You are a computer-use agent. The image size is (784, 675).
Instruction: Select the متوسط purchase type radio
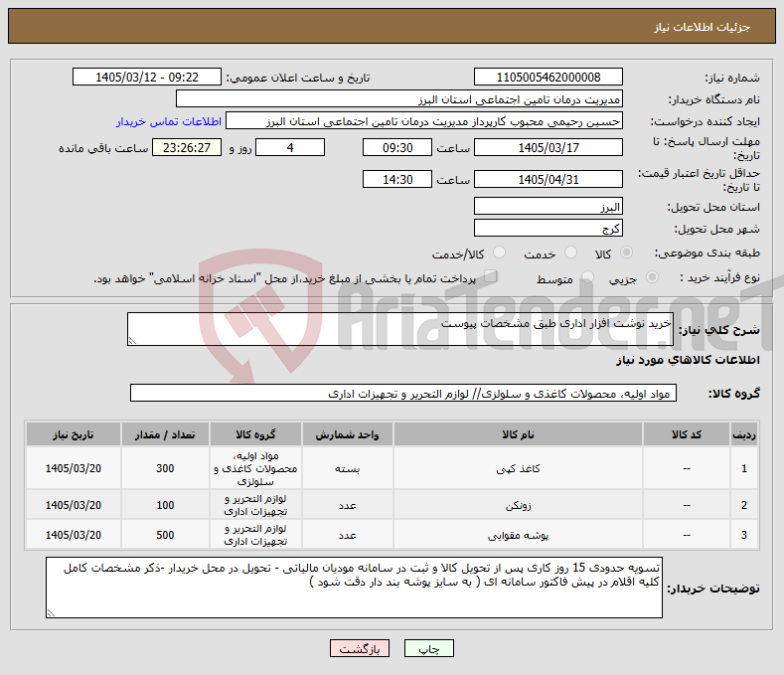click(587, 276)
